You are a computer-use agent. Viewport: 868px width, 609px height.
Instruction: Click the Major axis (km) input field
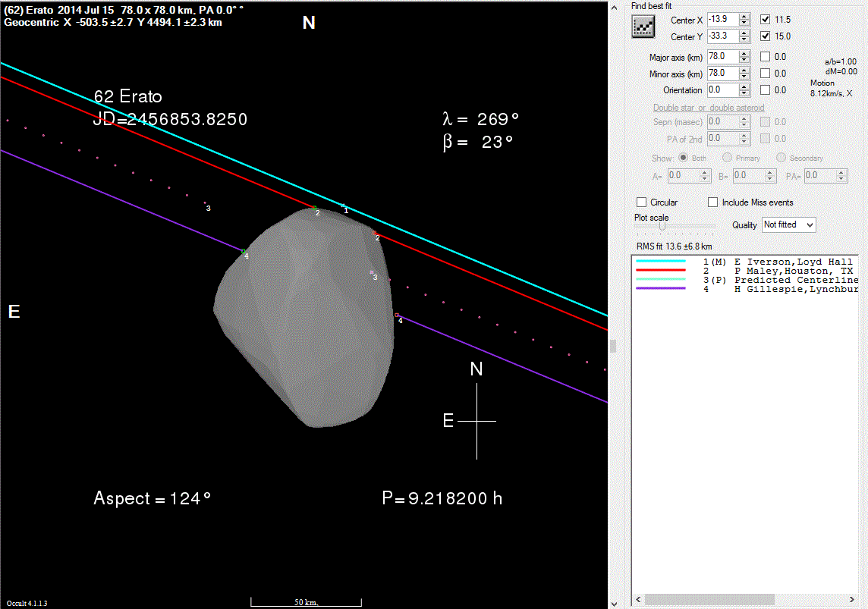722,56
